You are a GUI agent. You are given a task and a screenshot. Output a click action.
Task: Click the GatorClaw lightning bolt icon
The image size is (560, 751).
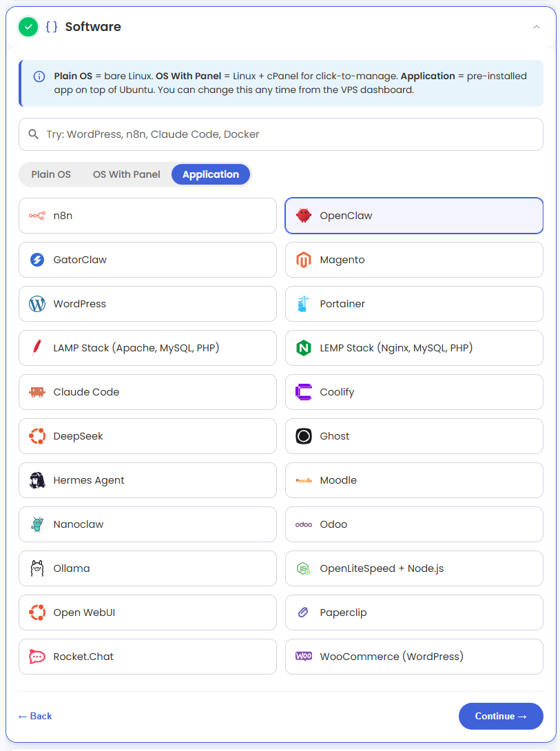tap(37, 260)
